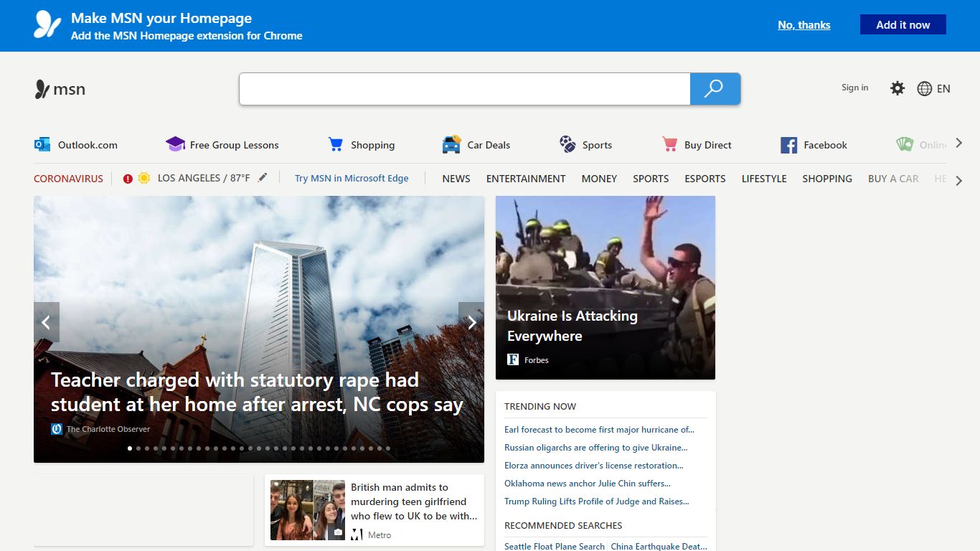Image resolution: width=980 pixels, height=551 pixels.
Task: Open Earl forecast hurricane trending link
Action: click(x=599, y=430)
